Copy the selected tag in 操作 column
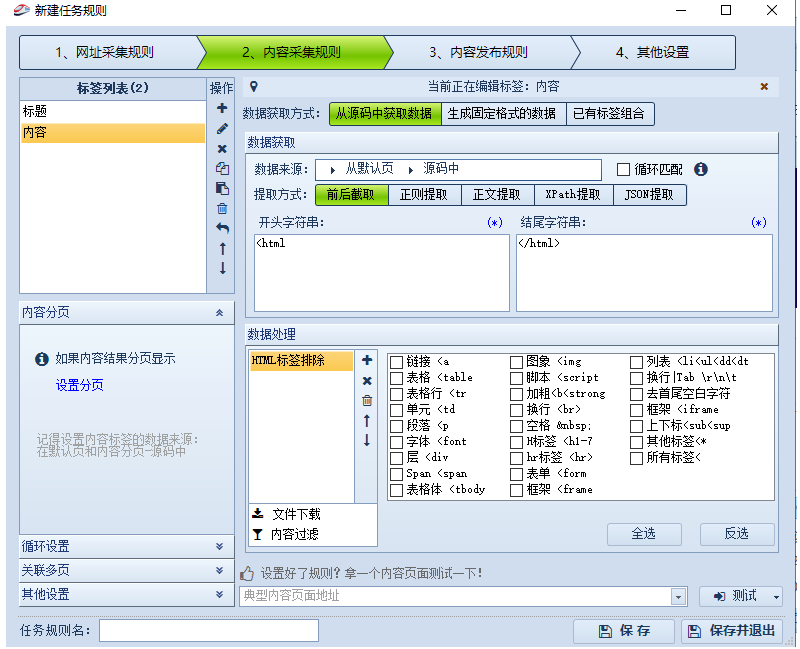The width and height of the screenshot is (800, 649). pos(221,166)
